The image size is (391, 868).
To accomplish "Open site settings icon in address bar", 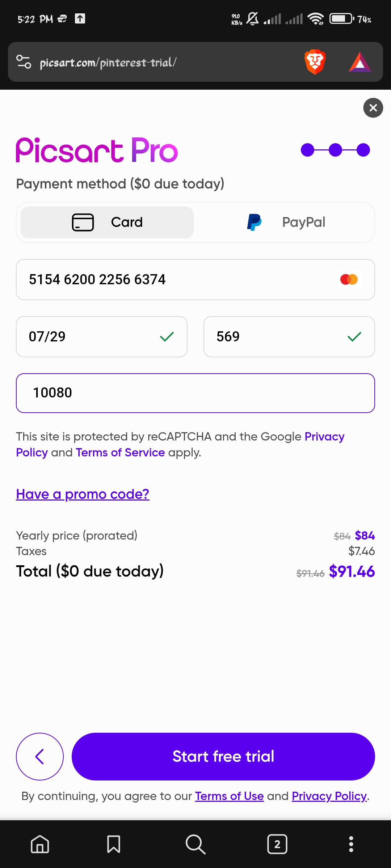I will (24, 62).
